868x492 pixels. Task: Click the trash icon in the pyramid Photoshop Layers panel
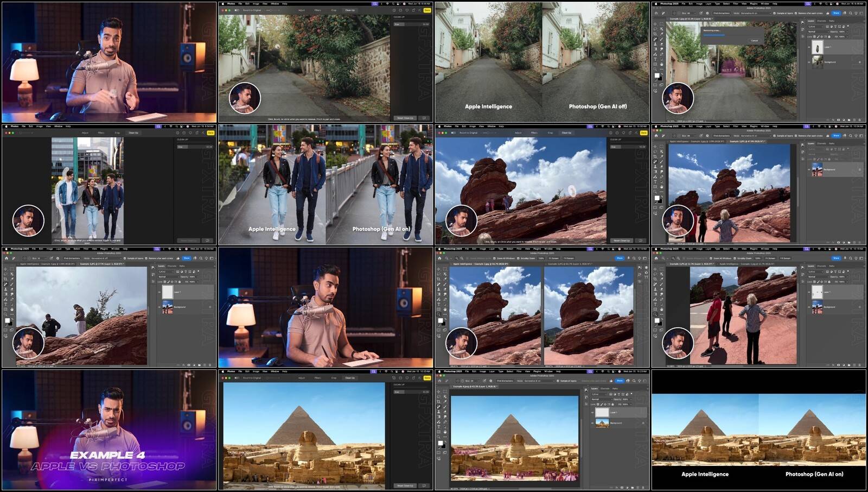coord(643,487)
